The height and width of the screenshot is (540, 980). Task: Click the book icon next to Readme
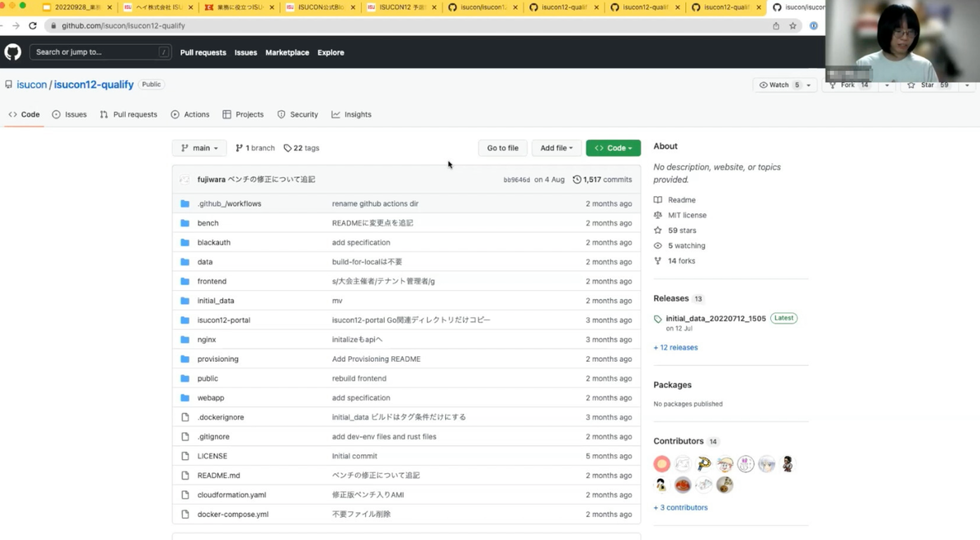coord(658,200)
